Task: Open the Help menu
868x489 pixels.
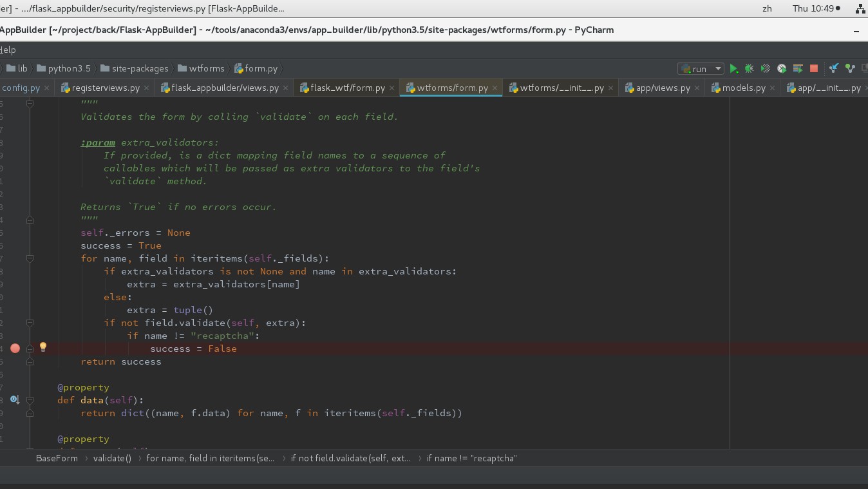Action: click(x=7, y=50)
